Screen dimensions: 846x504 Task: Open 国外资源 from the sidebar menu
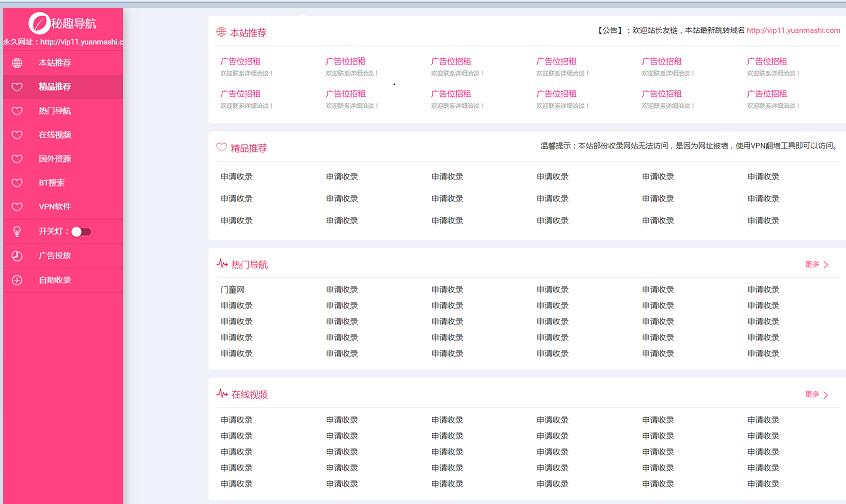[x=55, y=159]
